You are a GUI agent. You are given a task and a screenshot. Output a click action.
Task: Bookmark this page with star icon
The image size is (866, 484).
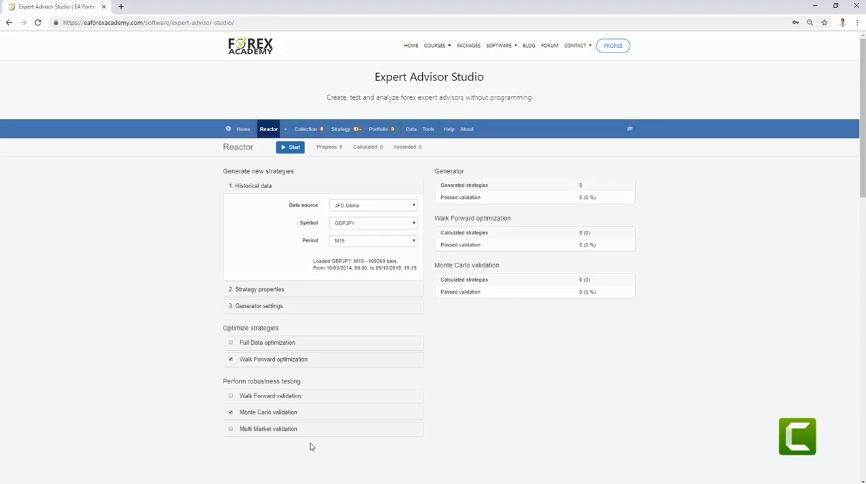click(825, 23)
